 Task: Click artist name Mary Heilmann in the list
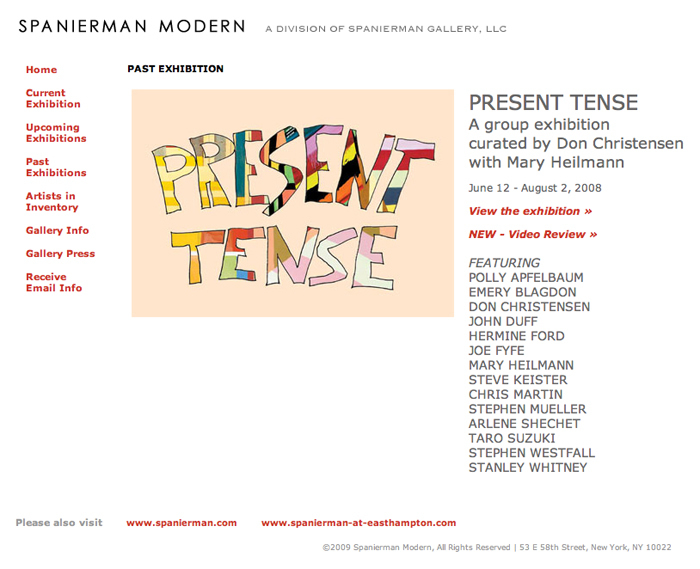tap(520, 366)
